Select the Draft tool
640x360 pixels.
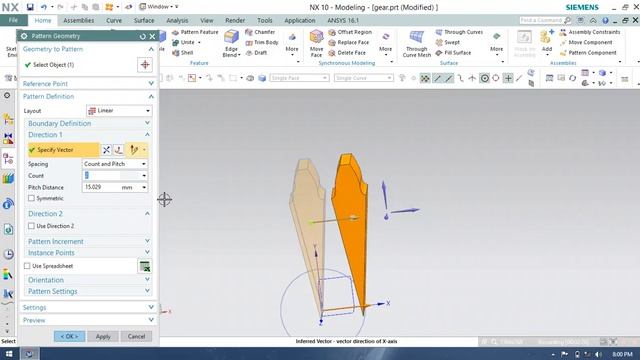click(x=256, y=53)
